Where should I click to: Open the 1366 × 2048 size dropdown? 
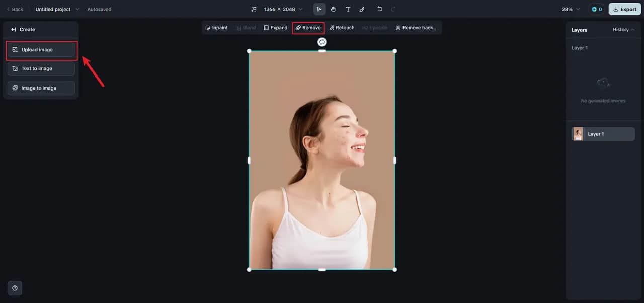pyautogui.click(x=283, y=9)
